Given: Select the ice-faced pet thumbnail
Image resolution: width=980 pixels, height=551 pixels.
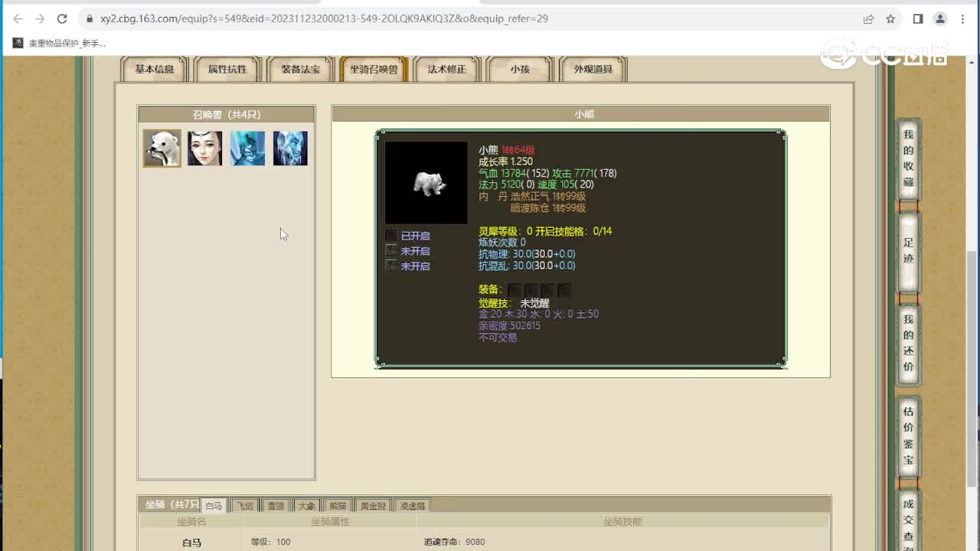Looking at the screenshot, I should coord(290,148).
